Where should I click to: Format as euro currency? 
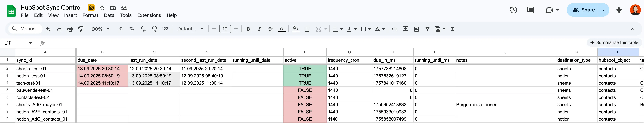[121, 29]
